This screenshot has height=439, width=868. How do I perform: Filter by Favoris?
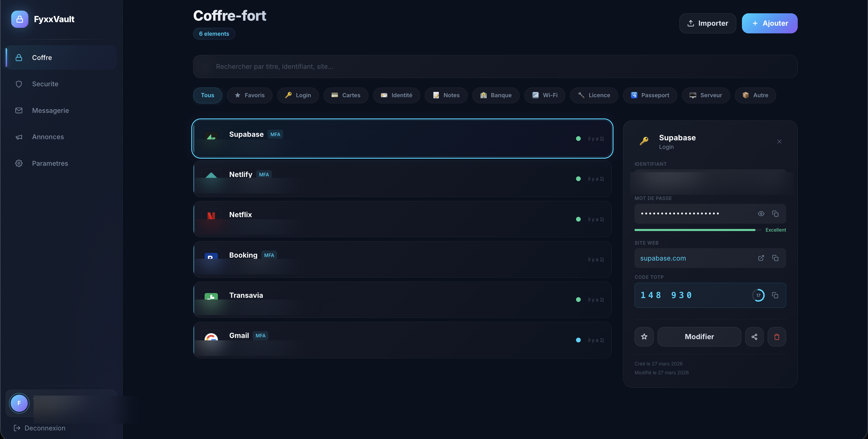tap(249, 95)
